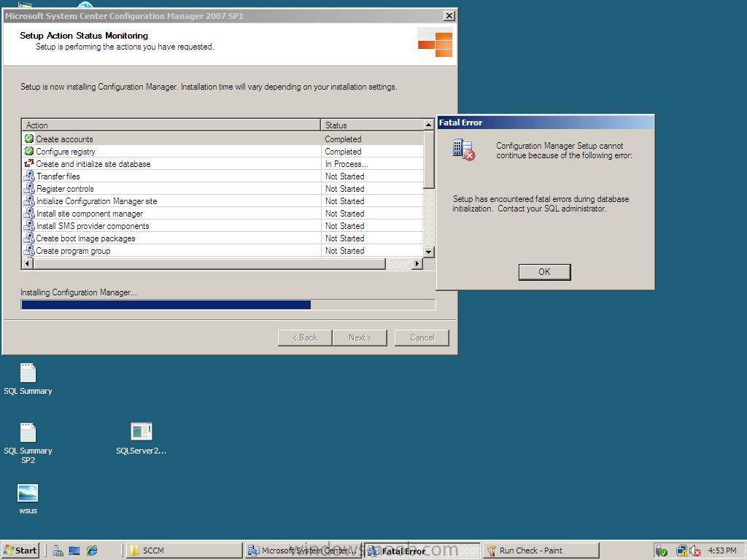Switch to Fatal Error taskbar button
This screenshot has width=747, height=560.
pos(422,551)
